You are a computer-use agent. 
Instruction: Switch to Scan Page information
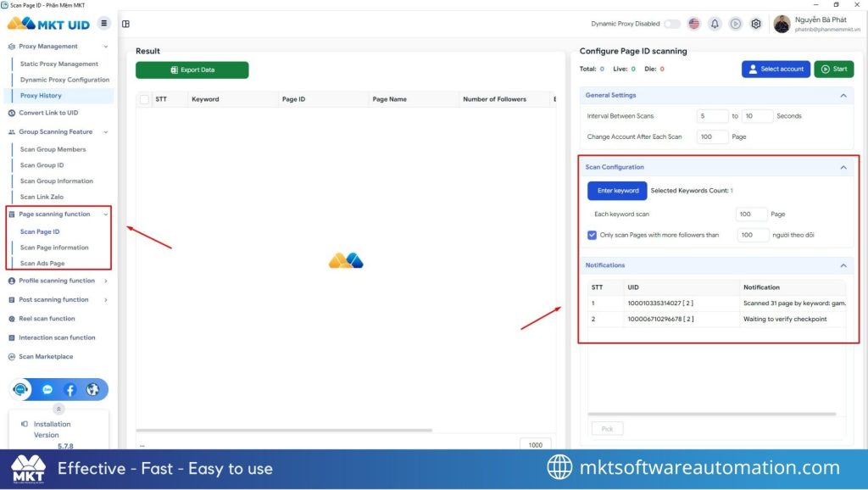pos(53,247)
